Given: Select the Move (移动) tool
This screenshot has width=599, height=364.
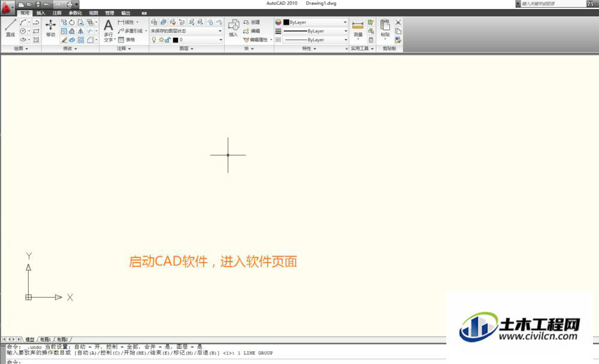Looking at the screenshot, I should [50, 28].
